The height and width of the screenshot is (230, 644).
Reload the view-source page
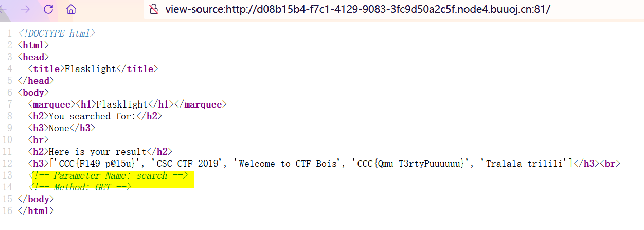[48, 9]
